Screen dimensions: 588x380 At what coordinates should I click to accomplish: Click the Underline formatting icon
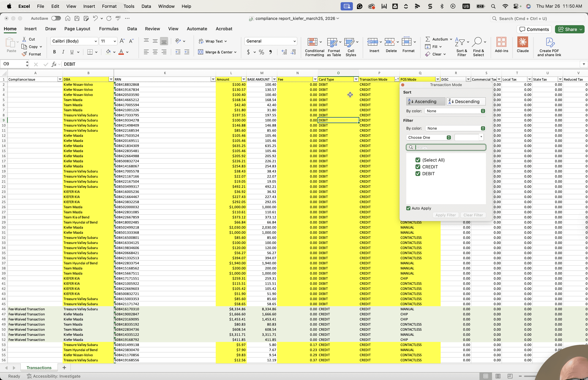[72, 52]
